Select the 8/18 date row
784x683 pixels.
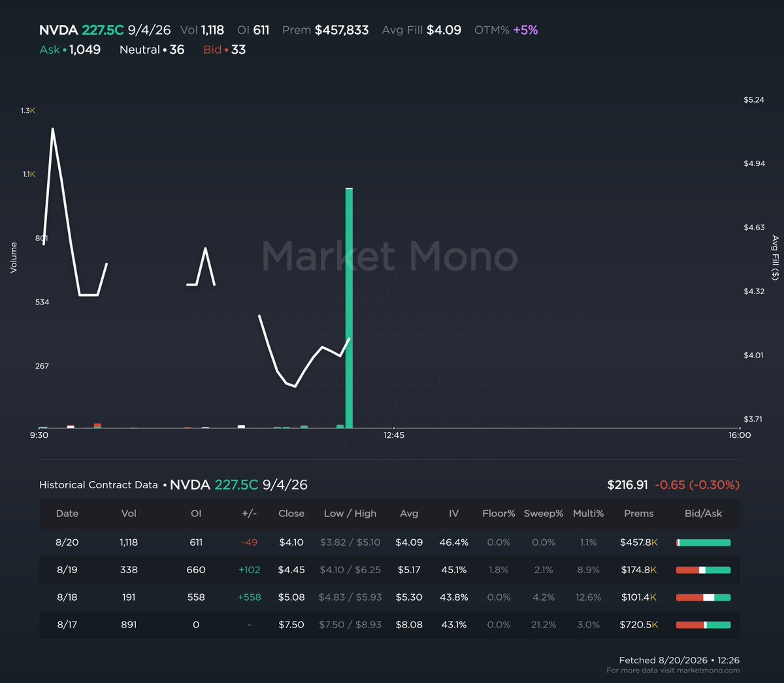389,597
